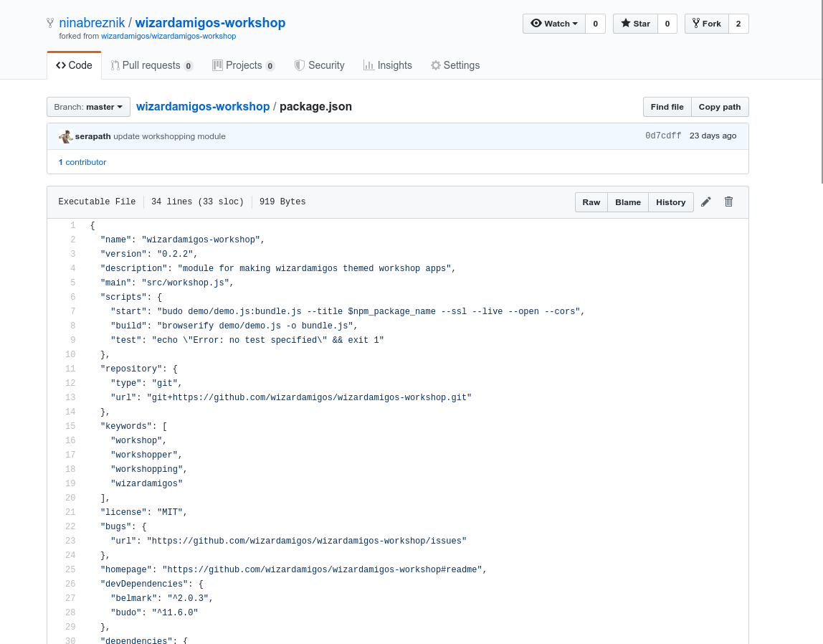Click the star count 0
Image resolution: width=823 pixels, height=644 pixels.
667,24
